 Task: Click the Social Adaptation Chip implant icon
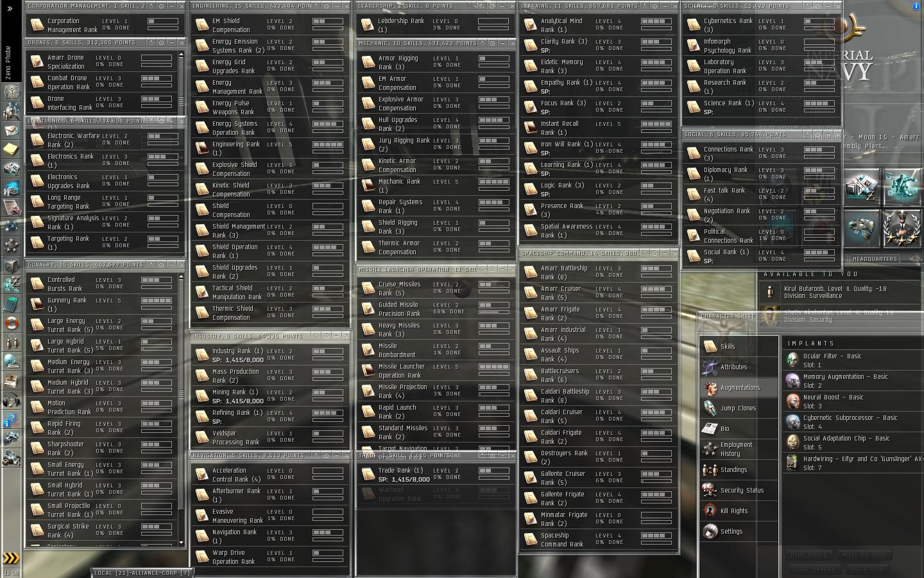(x=793, y=442)
